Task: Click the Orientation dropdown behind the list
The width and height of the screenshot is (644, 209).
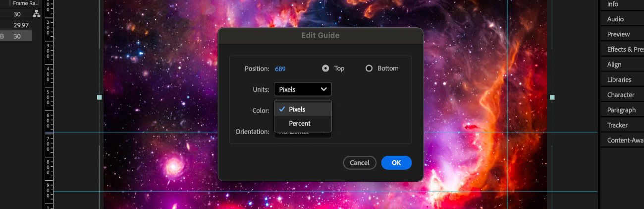Action: pos(303,133)
